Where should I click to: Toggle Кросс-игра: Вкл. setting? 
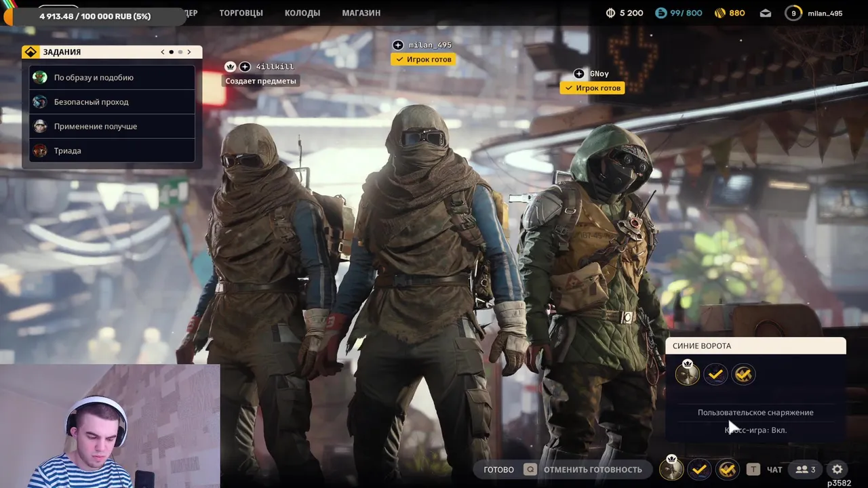pos(755,430)
